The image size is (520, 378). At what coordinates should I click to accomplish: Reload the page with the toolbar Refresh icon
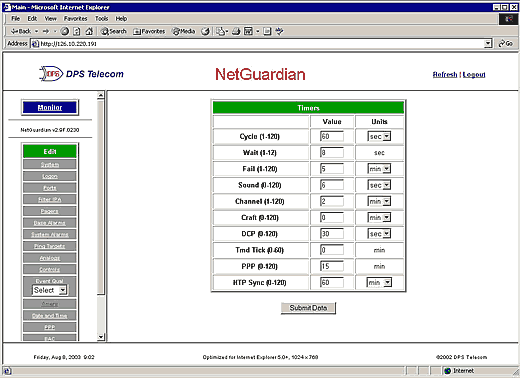point(77,31)
